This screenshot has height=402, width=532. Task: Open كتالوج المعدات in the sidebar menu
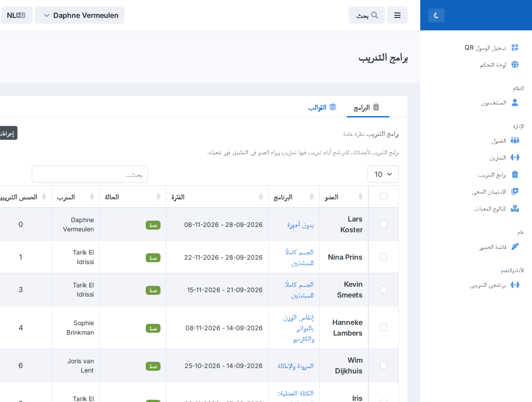(490, 209)
